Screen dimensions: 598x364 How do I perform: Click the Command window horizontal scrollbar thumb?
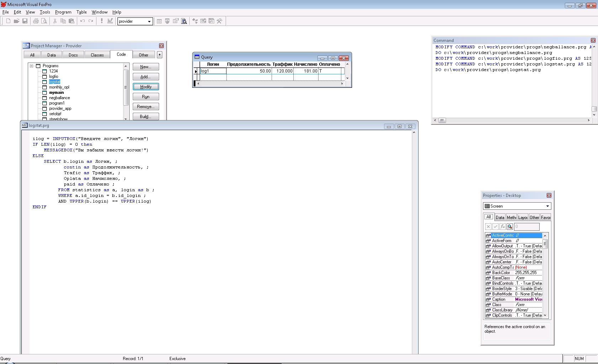coord(442,121)
